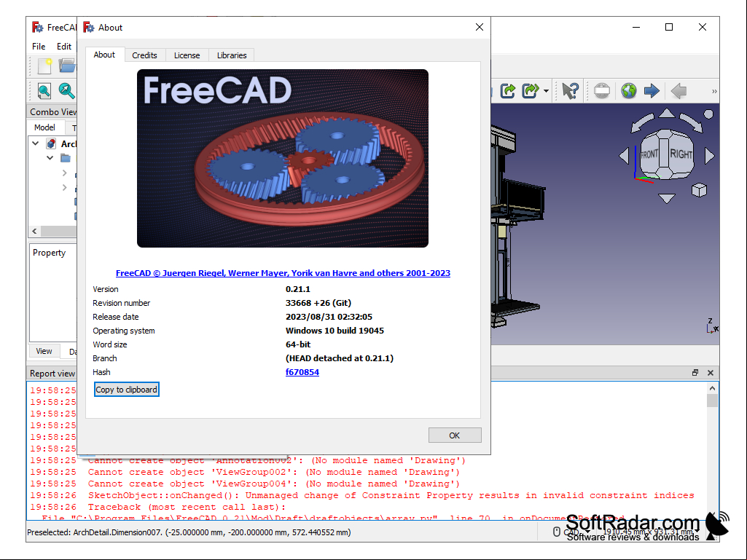Click OK to dismiss the About dialog
This screenshot has width=747, height=560.
tap(455, 435)
